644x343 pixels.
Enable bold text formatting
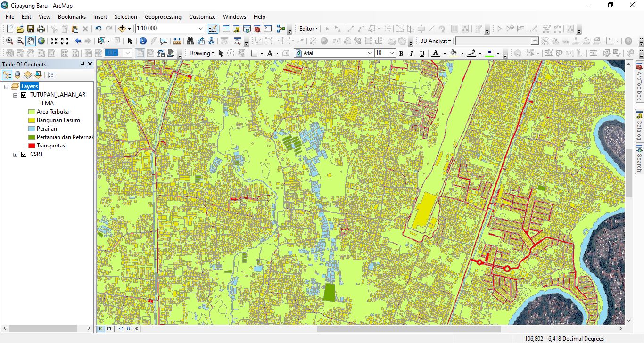pos(401,53)
